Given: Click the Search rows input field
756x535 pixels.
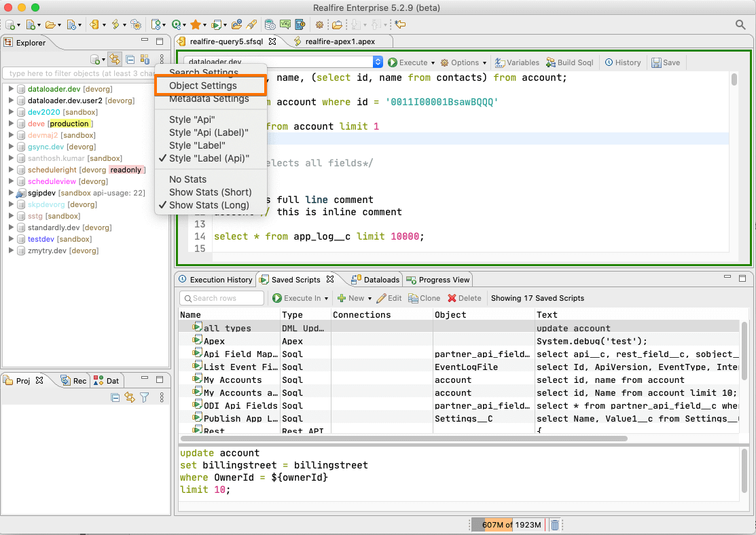Looking at the screenshot, I should 222,298.
